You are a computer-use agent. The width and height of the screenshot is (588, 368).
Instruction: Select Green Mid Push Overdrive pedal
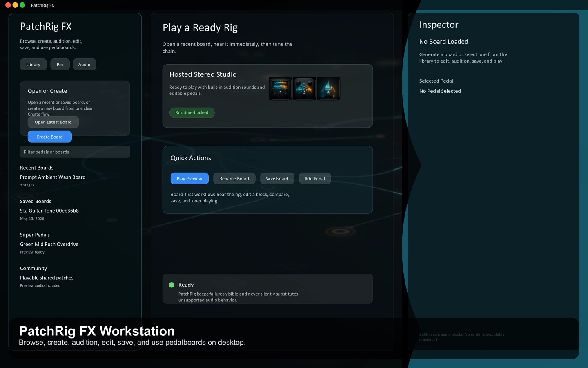[x=49, y=245]
